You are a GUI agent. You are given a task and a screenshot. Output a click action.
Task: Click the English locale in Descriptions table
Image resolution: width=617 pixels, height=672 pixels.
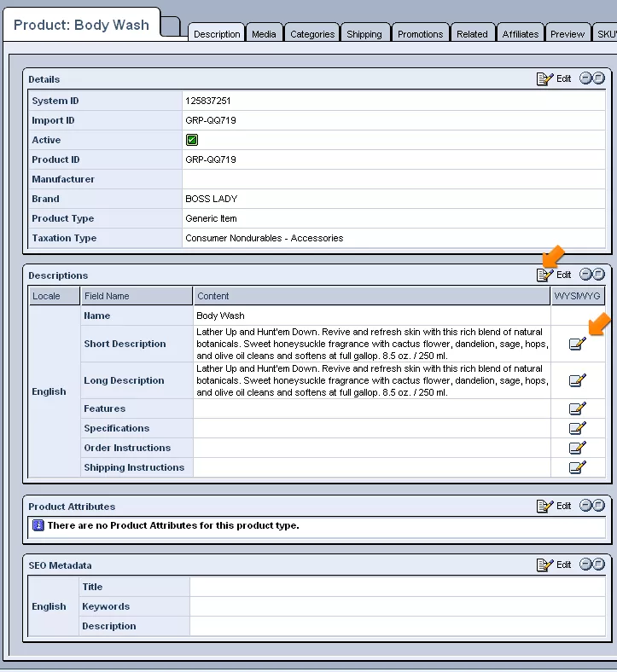[x=49, y=391]
